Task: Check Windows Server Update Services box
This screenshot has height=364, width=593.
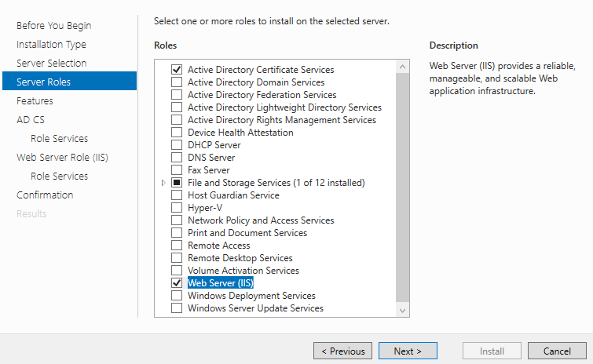Action: click(177, 308)
